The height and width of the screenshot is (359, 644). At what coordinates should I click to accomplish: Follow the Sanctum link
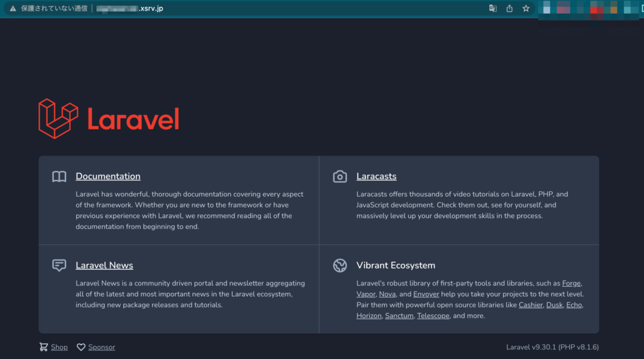click(x=399, y=316)
